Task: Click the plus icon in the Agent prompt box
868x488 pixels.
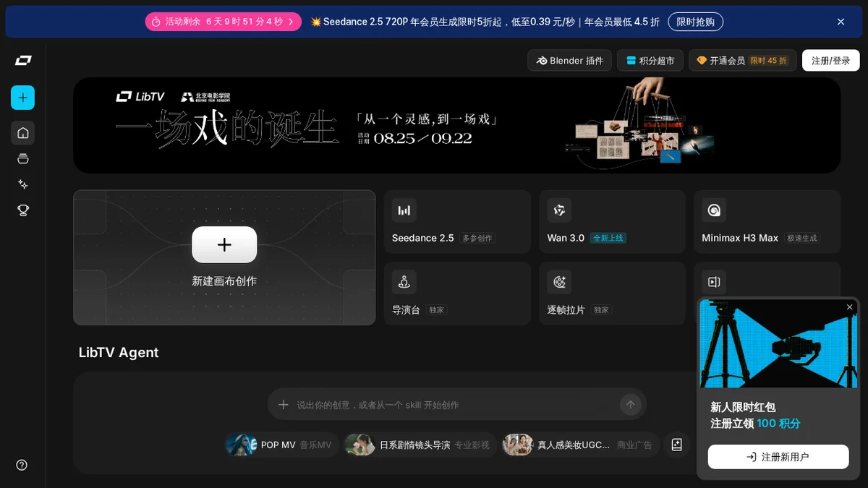Action: point(284,405)
